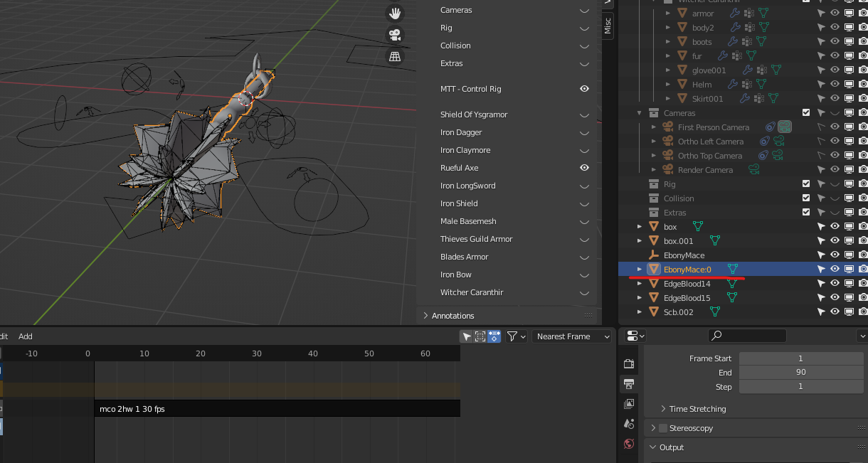Collapse the Output panel
Screen dimensions: 868x463
coord(652,447)
